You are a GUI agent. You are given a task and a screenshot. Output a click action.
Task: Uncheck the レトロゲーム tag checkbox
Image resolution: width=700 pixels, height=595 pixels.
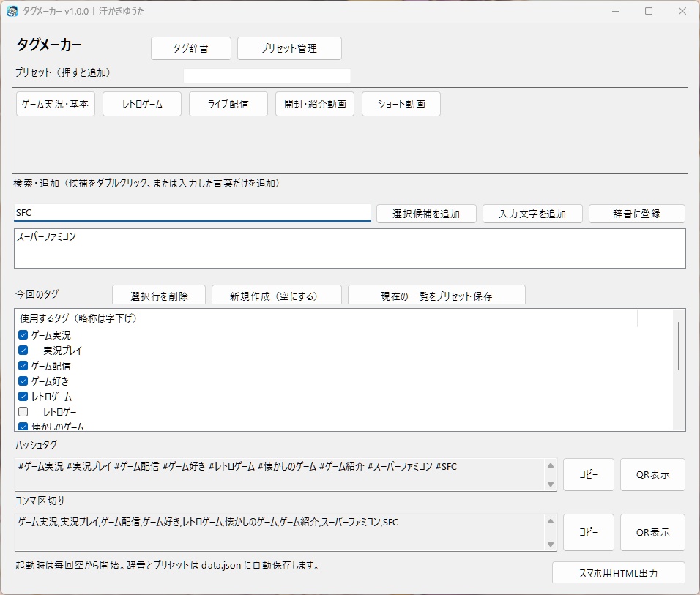(23, 397)
